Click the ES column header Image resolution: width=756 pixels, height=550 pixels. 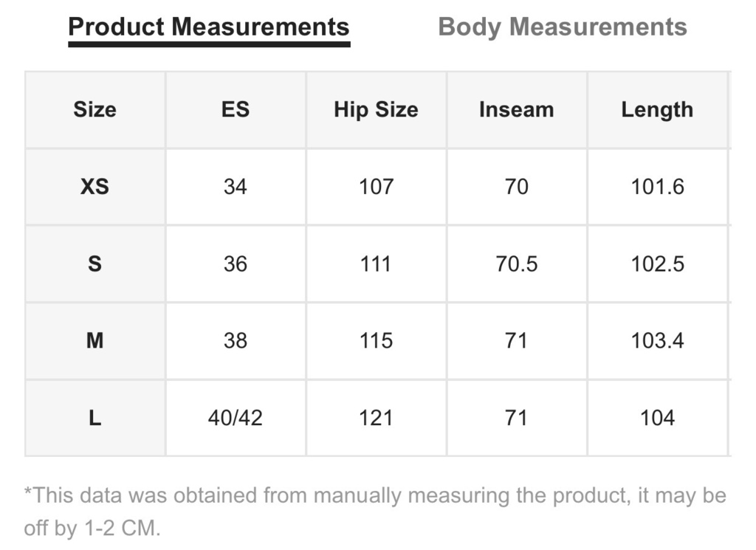(x=236, y=109)
